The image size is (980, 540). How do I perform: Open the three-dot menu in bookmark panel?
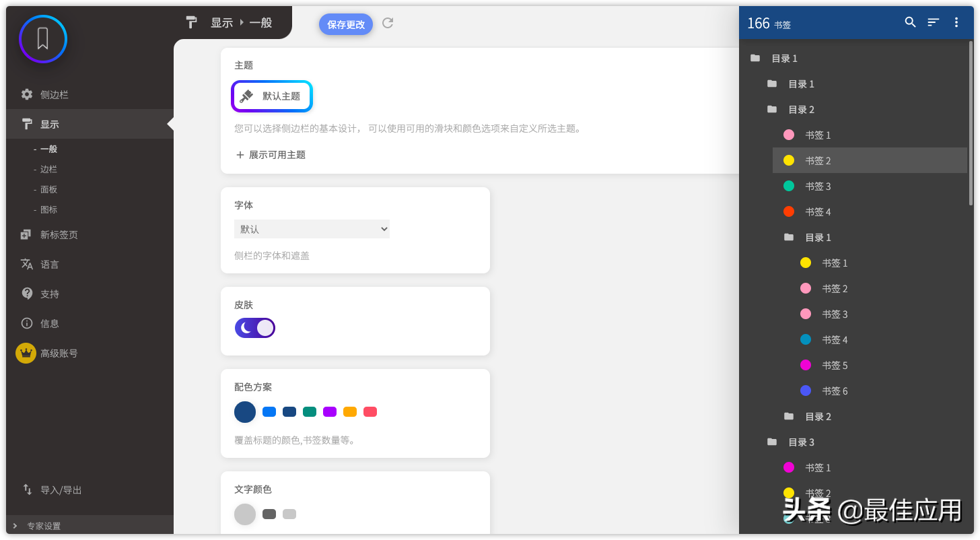coord(956,22)
